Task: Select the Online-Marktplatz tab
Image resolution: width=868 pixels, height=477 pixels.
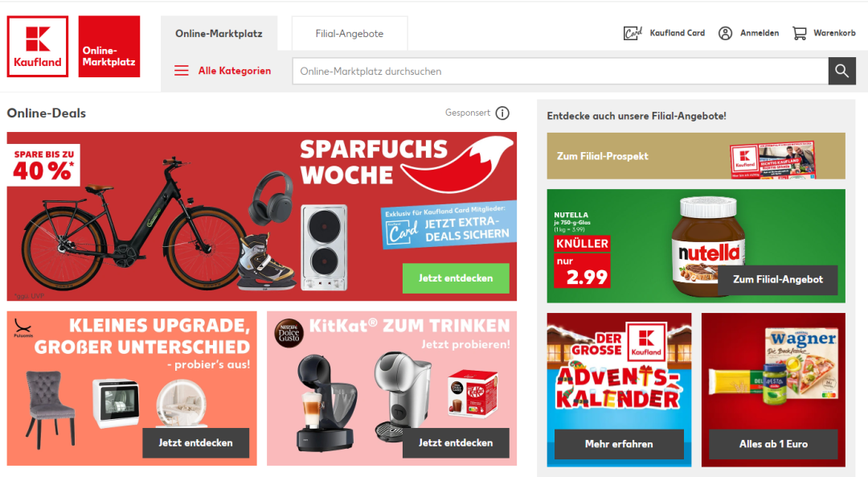Action: (219, 34)
